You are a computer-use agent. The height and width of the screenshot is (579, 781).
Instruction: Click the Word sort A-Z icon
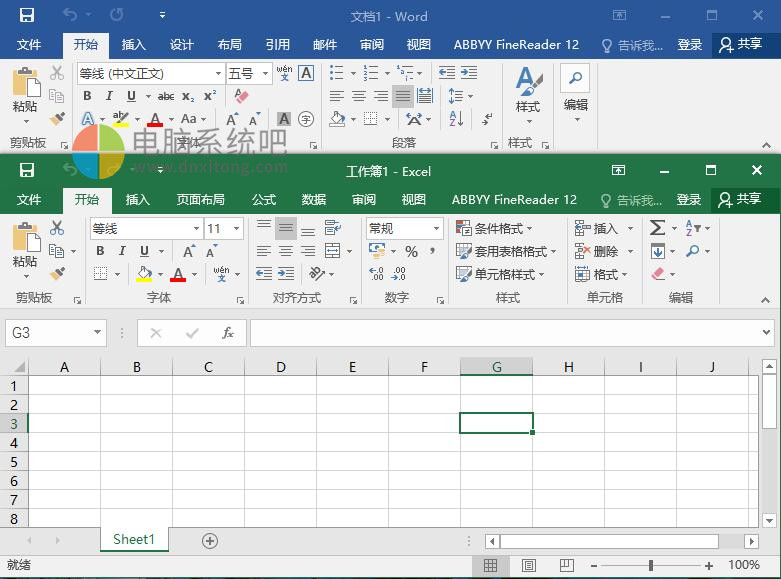click(456, 119)
